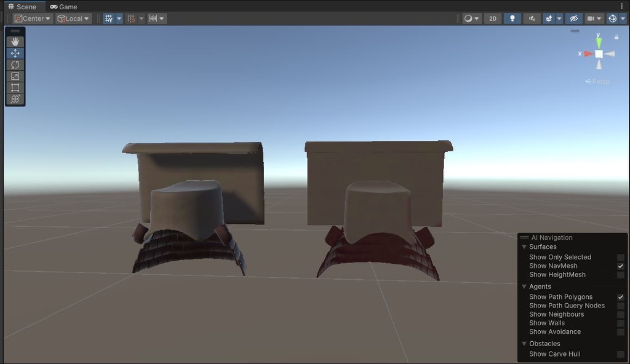
Task: Enable Show Only Selected checkbox
Action: 621,257
